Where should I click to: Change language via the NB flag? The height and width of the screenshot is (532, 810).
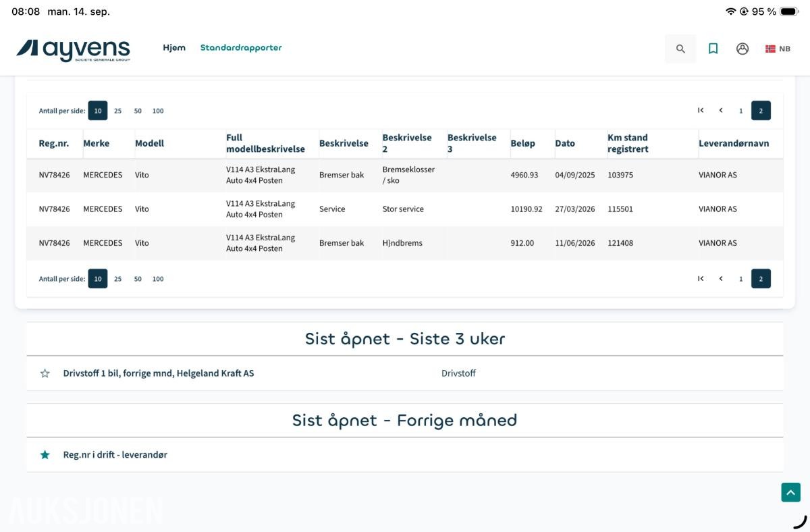click(x=778, y=49)
